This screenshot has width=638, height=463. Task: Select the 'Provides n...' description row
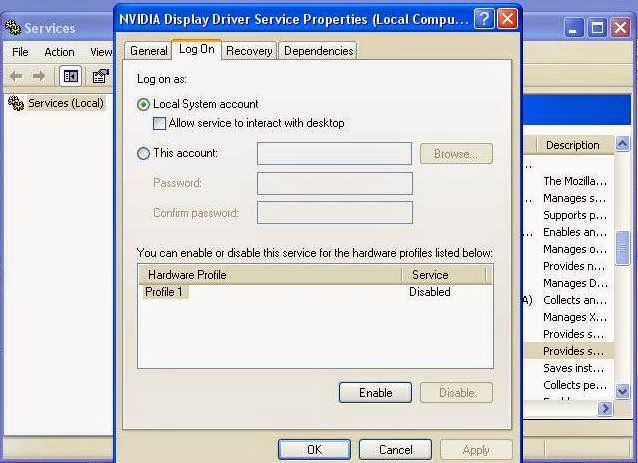point(574,266)
